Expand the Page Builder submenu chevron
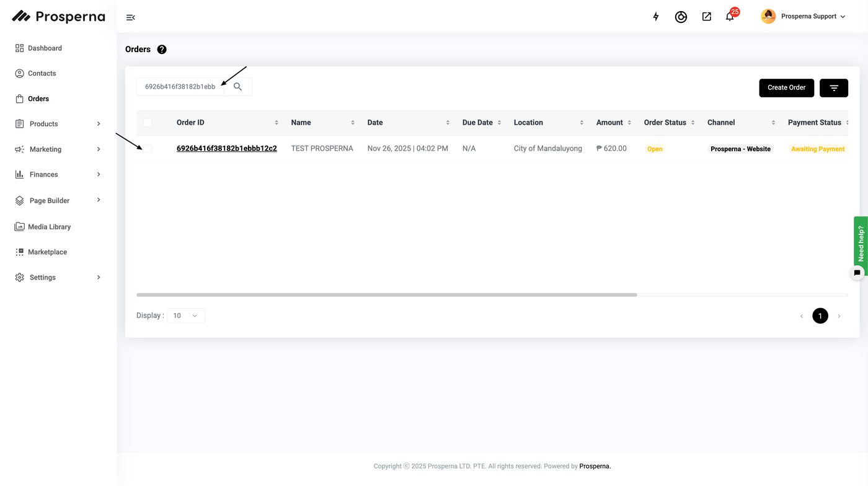 tap(99, 200)
